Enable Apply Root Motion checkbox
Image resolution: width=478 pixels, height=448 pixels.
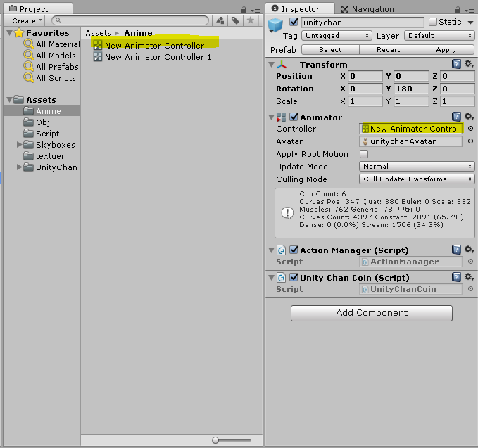coord(364,154)
